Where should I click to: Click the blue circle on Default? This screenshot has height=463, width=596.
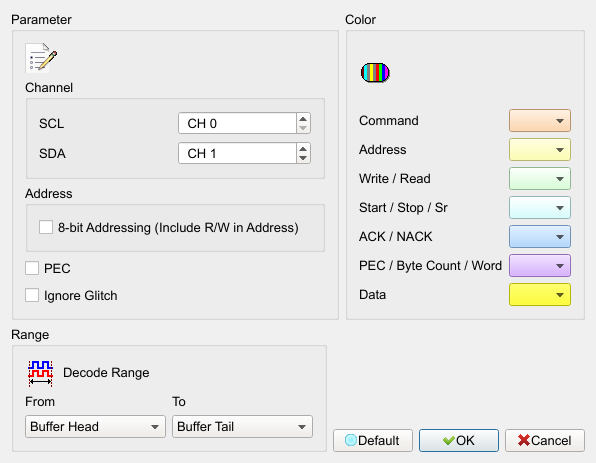point(350,440)
